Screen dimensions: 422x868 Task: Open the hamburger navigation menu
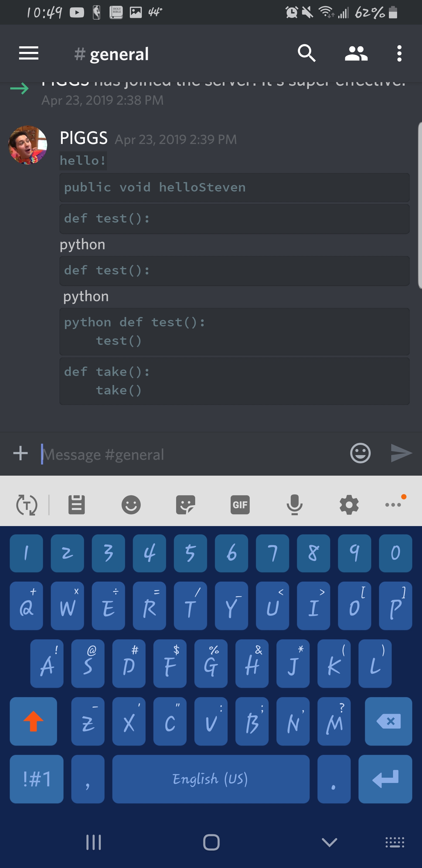pos(29,53)
